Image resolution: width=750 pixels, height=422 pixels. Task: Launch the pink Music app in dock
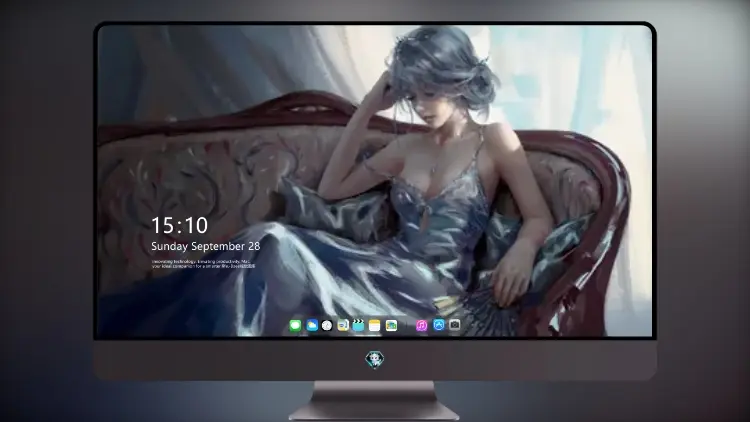pyautogui.click(x=421, y=326)
